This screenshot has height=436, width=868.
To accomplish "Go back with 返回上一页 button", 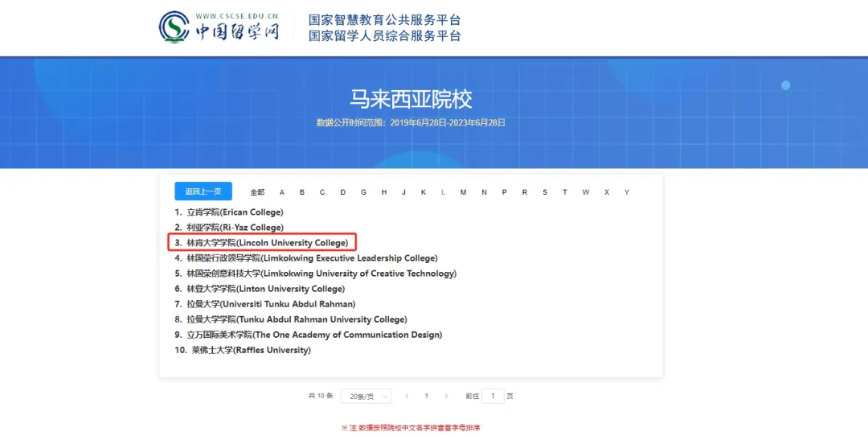I will pos(203,191).
